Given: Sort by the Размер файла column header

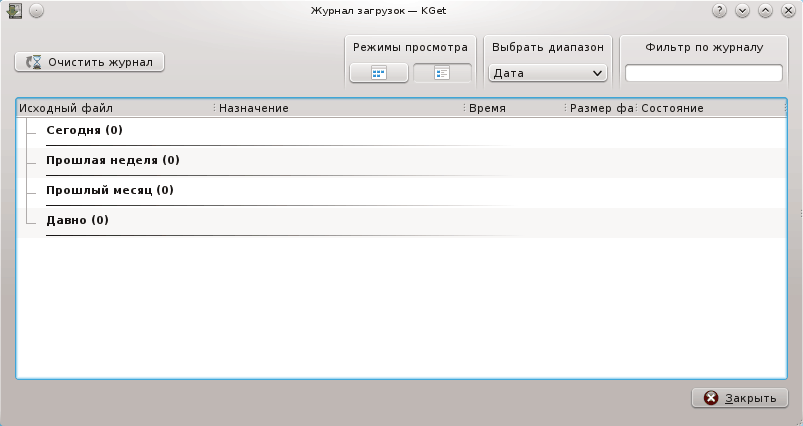Looking at the screenshot, I should (601, 108).
